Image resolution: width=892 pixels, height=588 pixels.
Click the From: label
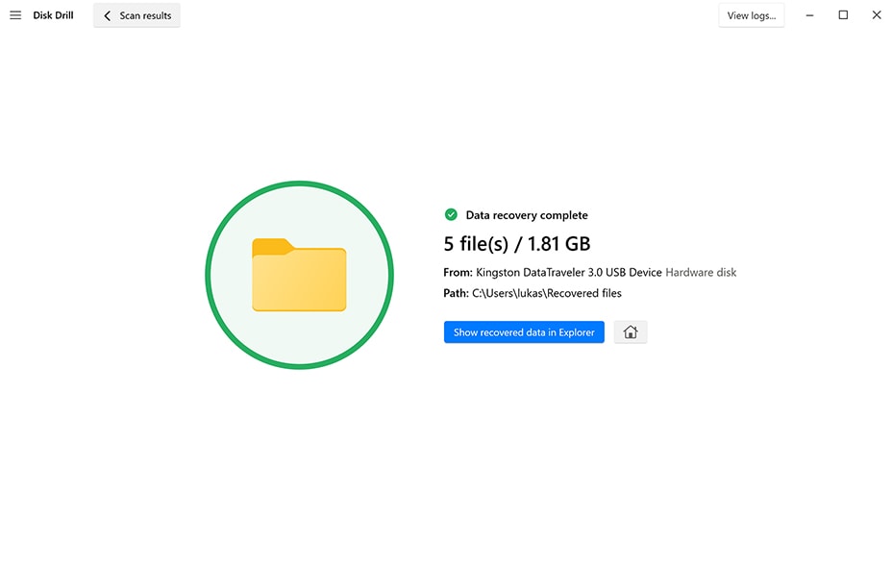(458, 272)
